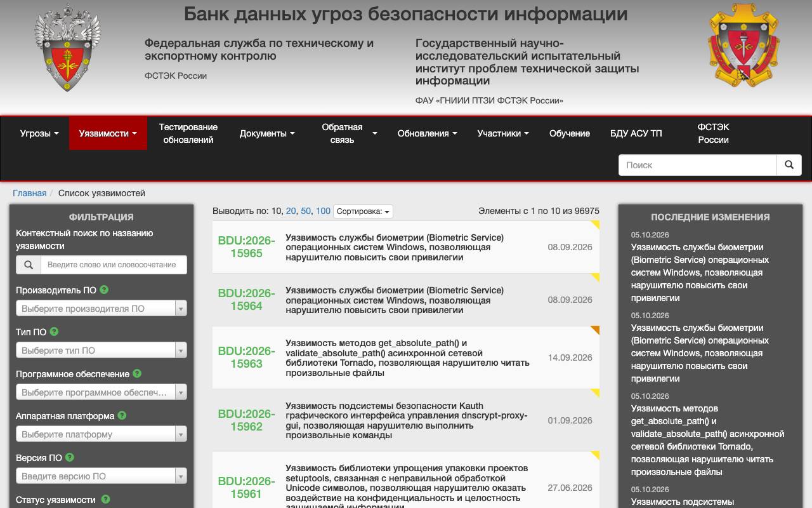
Task: Click the magnifier icon in context search filter
Action: pos(29,265)
